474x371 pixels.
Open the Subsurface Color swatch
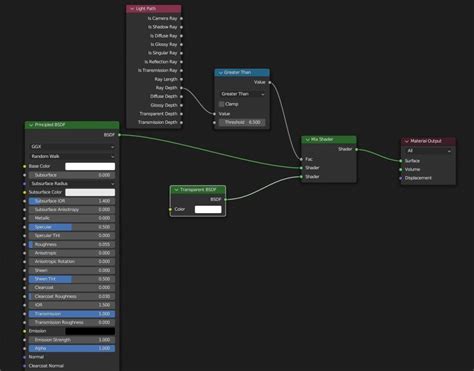(90, 192)
